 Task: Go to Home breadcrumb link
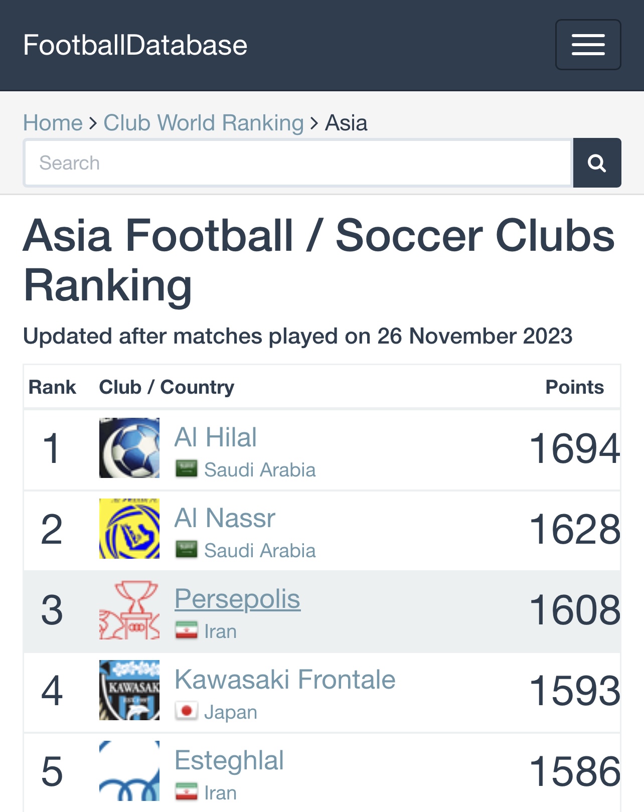tap(53, 123)
